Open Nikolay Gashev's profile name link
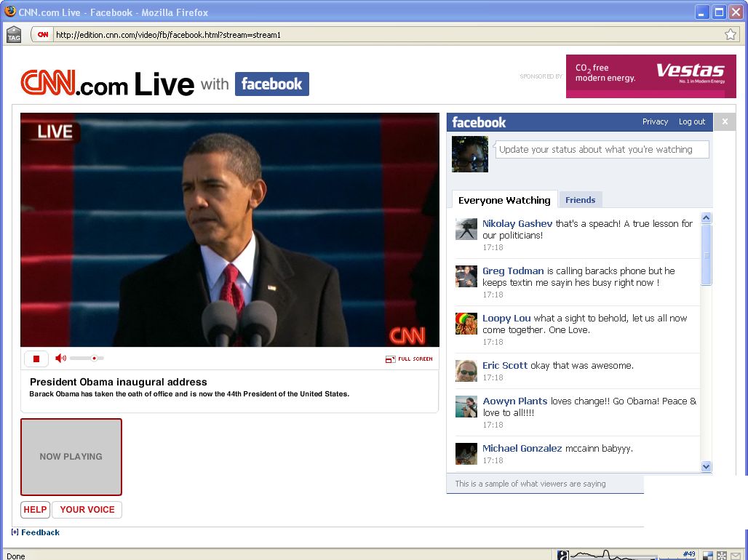Viewport: 748px width, 560px height. pyautogui.click(x=517, y=224)
